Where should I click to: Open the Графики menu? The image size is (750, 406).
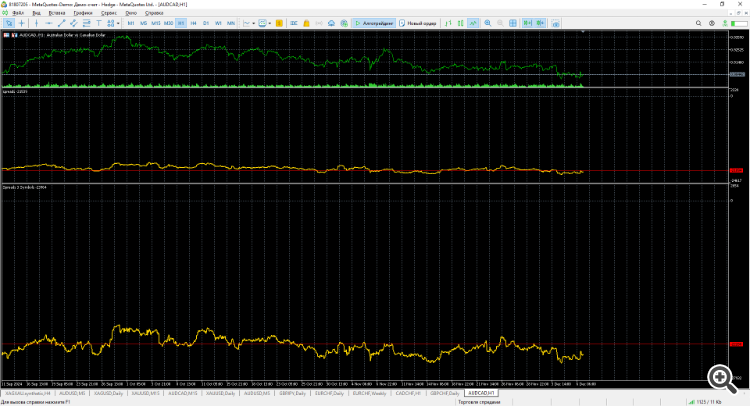83,13
